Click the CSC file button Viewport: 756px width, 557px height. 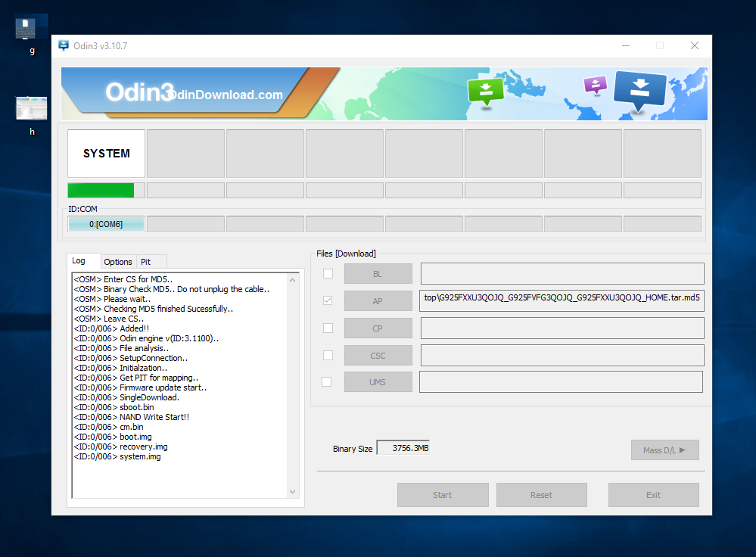click(378, 355)
